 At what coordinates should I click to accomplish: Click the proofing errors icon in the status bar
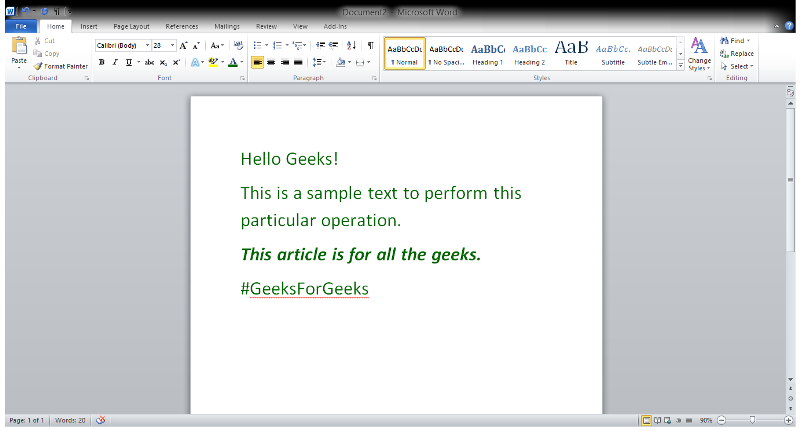coord(101,420)
